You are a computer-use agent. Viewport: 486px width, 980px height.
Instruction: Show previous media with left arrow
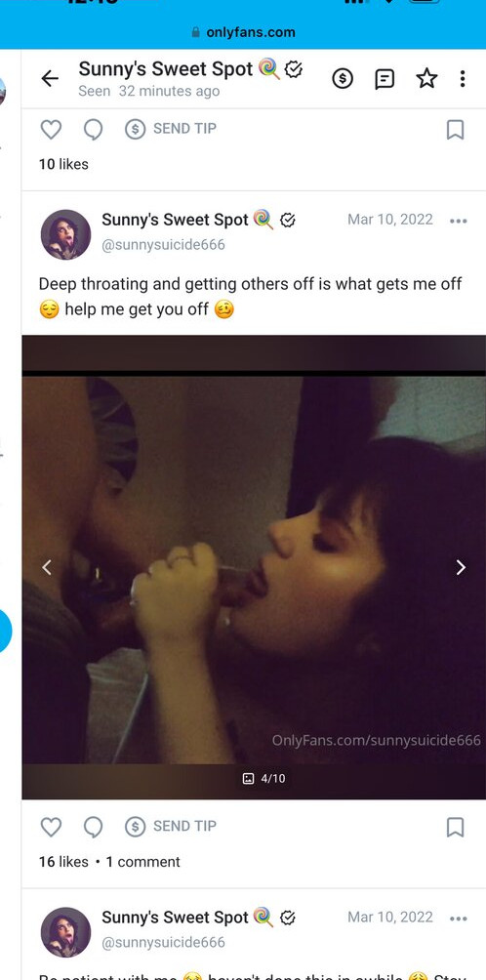tap(46, 567)
